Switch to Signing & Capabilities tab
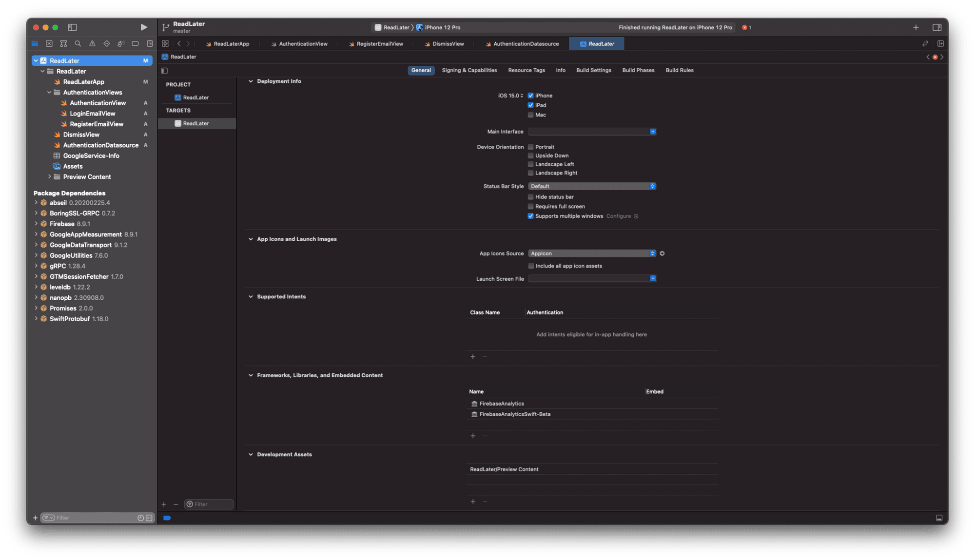The width and height of the screenshot is (975, 560). click(x=469, y=71)
